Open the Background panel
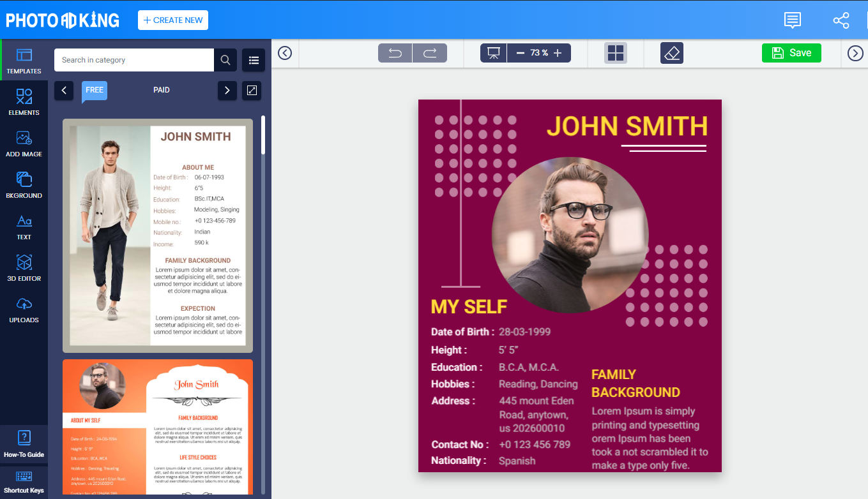Screen dimensions: 868x499 [x=24, y=185]
